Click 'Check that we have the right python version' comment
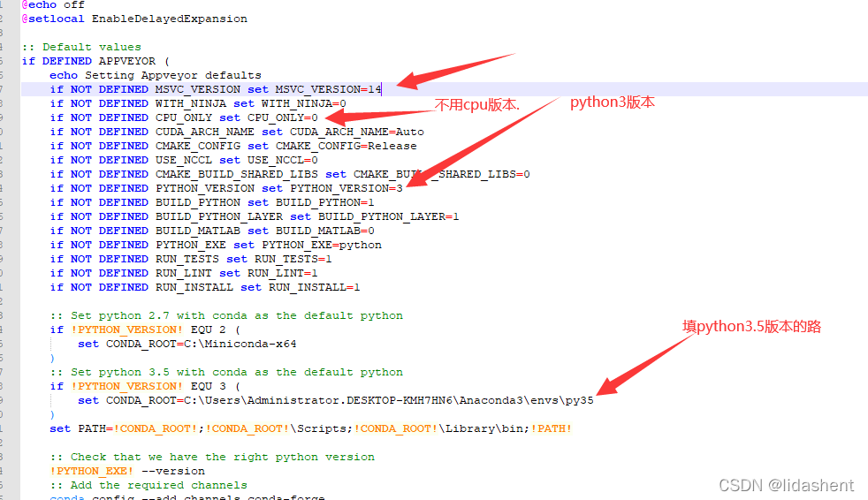Image resolution: width=868 pixels, height=500 pixels. (x=212, y=457)
